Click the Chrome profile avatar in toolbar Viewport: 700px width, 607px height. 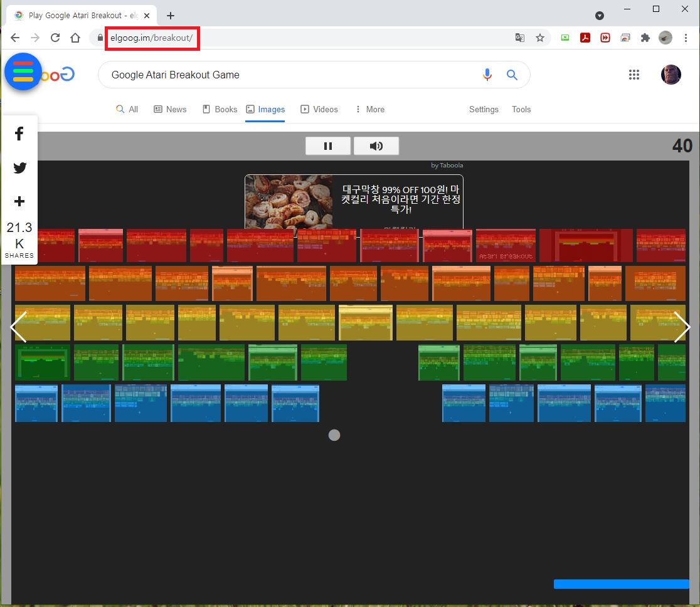click(665, 38)
